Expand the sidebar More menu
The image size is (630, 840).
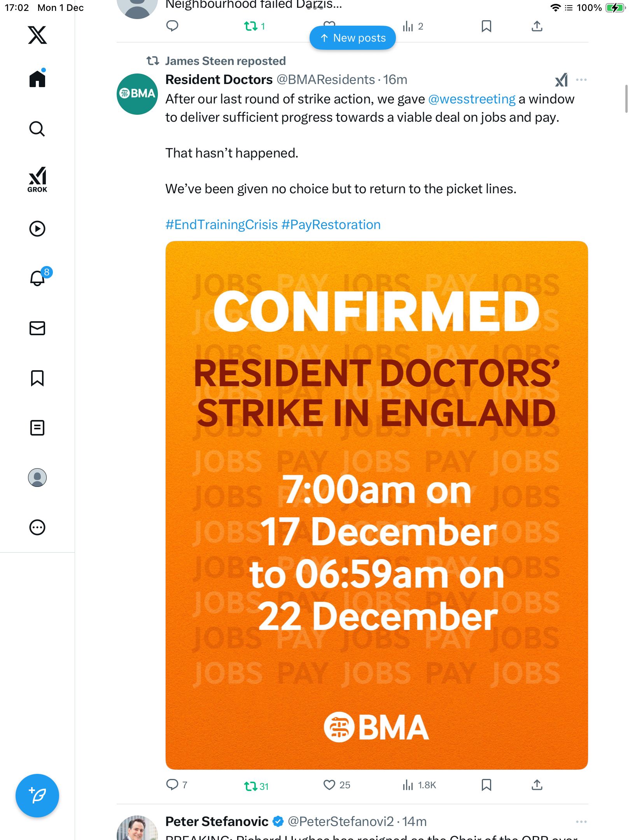37,527
